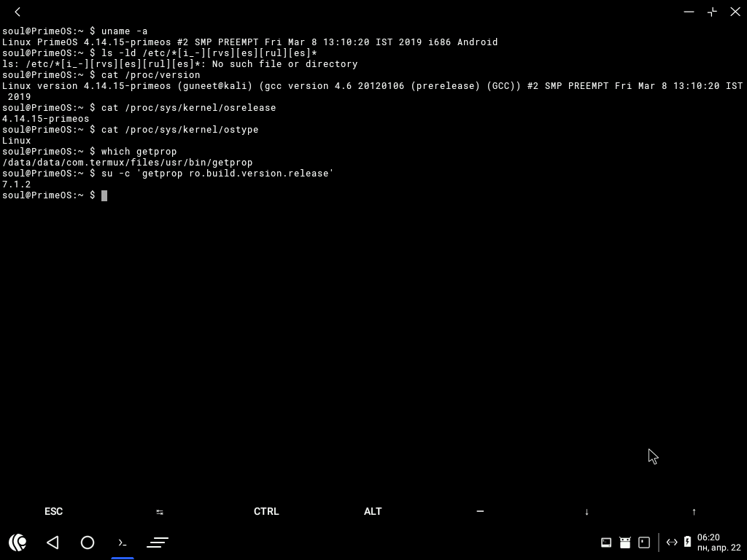Open the network connection tray icon
The height and width of the screenshot is (560, 747).
pos(672,542)
